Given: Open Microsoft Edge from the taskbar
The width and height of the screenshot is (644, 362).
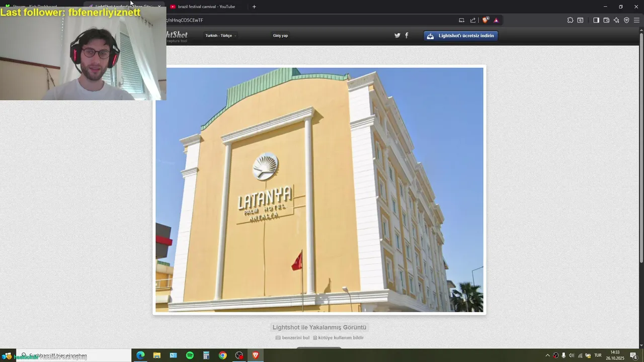Looking at the screenshot, I should pos(140,355).
